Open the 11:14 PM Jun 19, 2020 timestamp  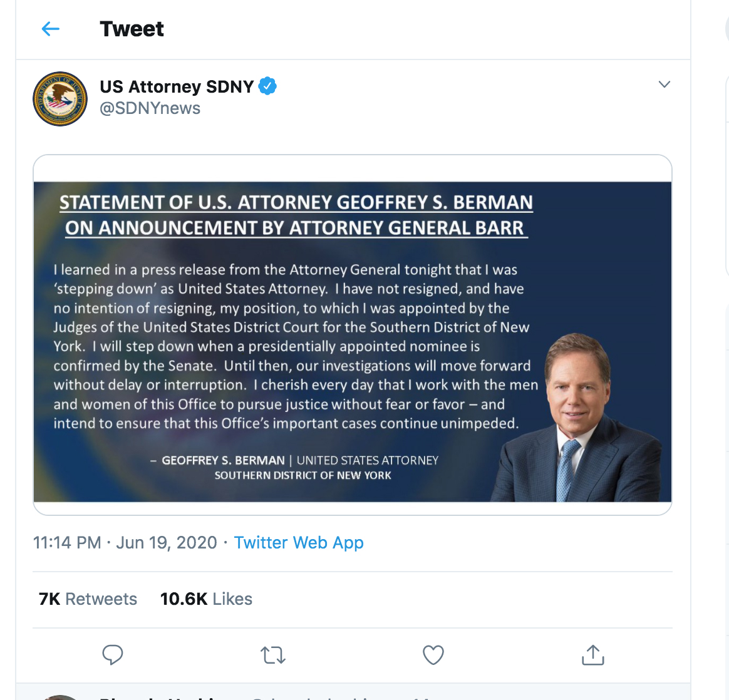click(125, 542)
